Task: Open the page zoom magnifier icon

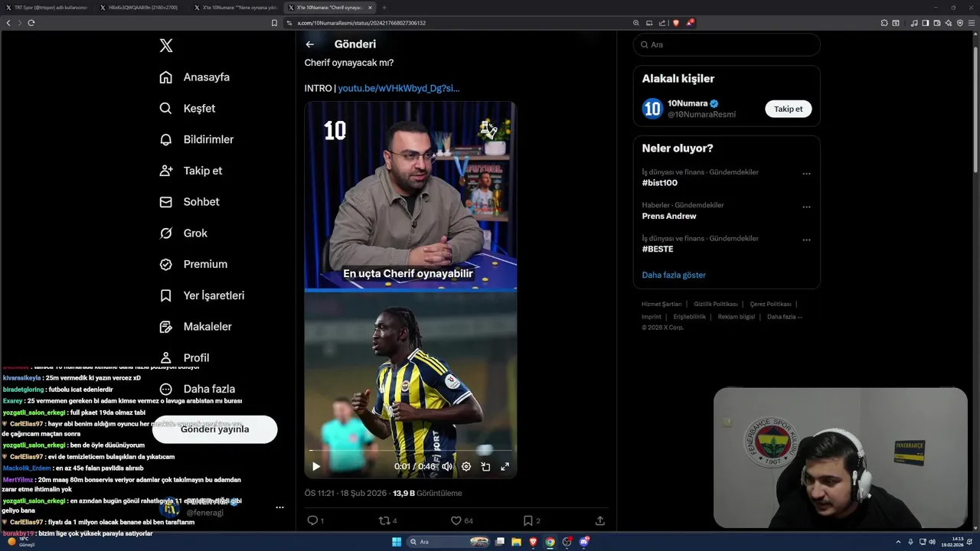Action: pos(636,23)
